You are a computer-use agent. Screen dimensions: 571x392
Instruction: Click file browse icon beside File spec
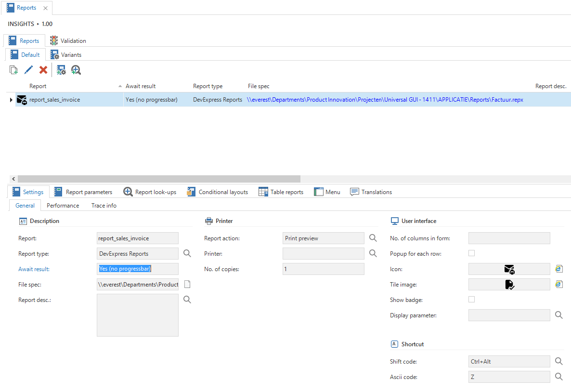(187, 284)
